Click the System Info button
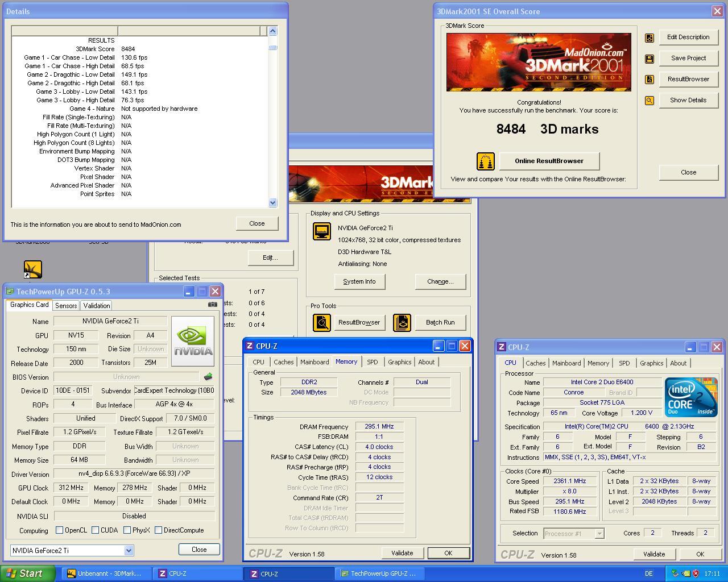The width and height of the screenshot is (728, 582). (359, 281)
